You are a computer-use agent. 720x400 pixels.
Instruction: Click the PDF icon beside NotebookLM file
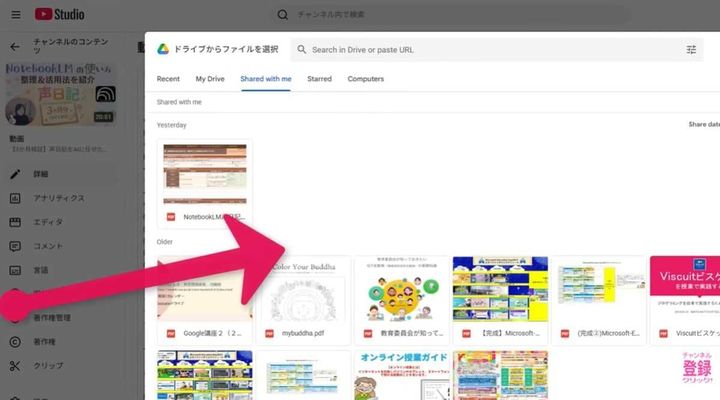tap(171, 217)
